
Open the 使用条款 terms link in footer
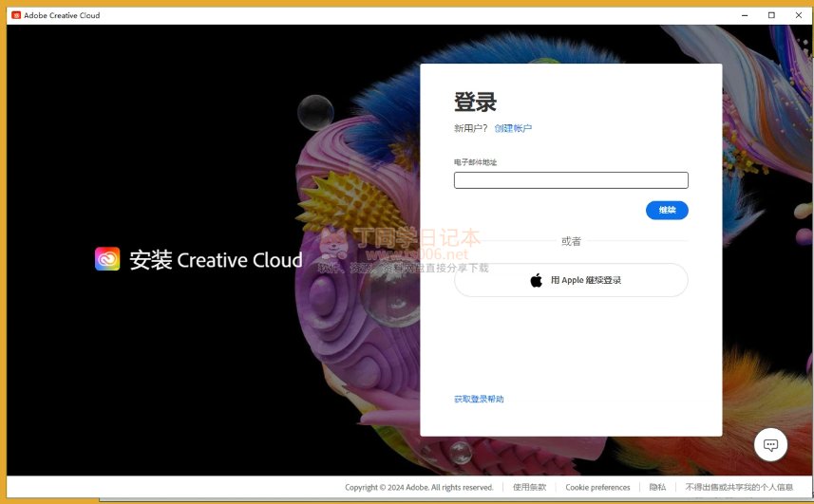point(529,488)
